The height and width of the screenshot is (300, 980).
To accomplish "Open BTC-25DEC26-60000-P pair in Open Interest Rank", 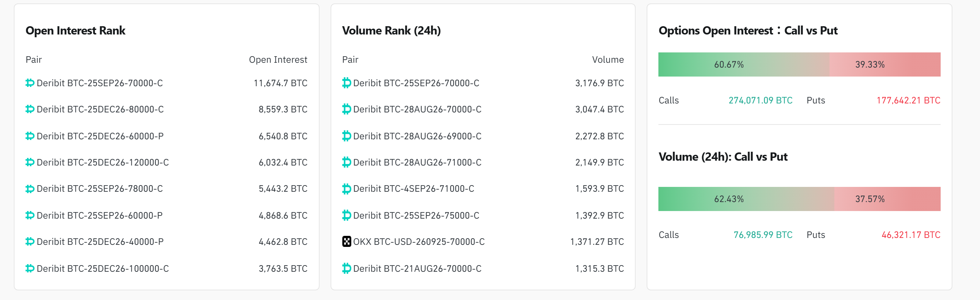I will point(100,136).
